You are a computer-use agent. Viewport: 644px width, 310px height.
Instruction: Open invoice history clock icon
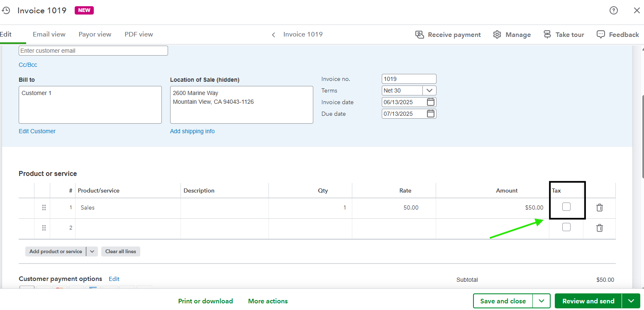coord(6,11)
